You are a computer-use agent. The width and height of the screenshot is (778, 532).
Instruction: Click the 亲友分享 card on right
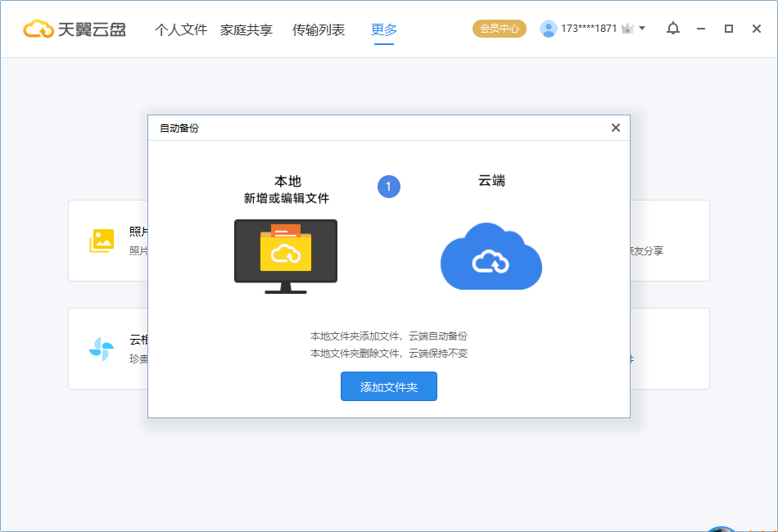[670, 241]
